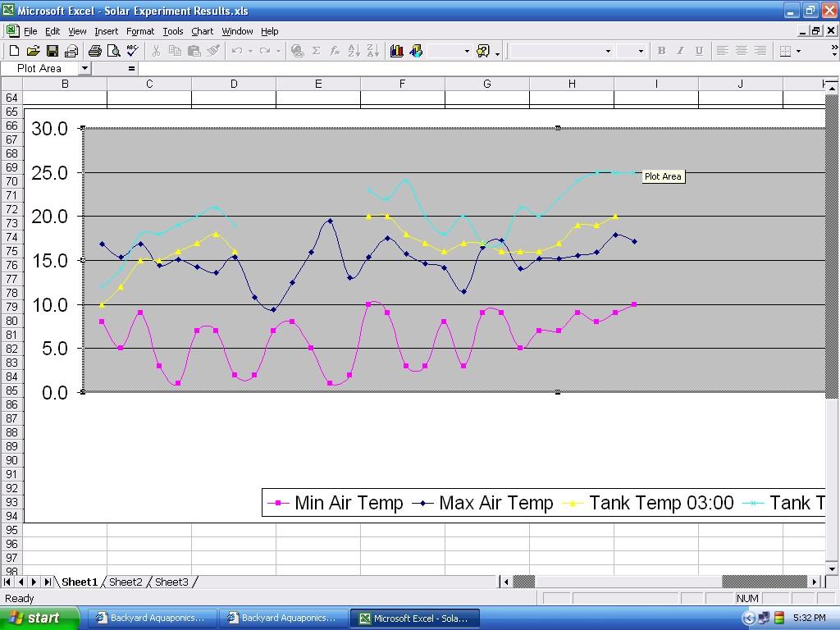Select the Min Air Temp legend entry
Image resolution: width=840 pixels, height=630 pixels.
point(338,503)
